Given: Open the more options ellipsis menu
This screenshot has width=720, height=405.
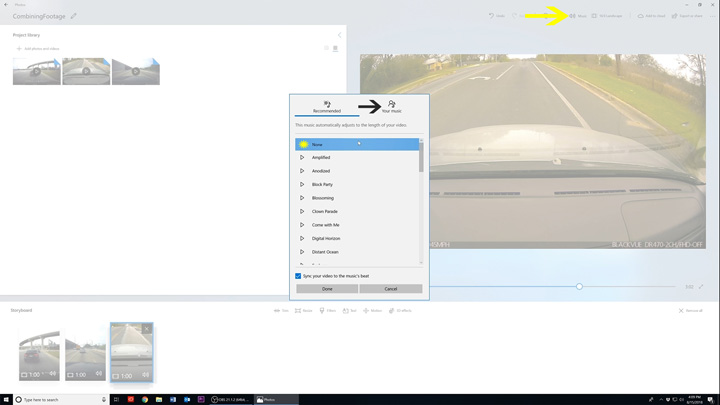Looking at the screenshot, I should click(x=712, y=16).
